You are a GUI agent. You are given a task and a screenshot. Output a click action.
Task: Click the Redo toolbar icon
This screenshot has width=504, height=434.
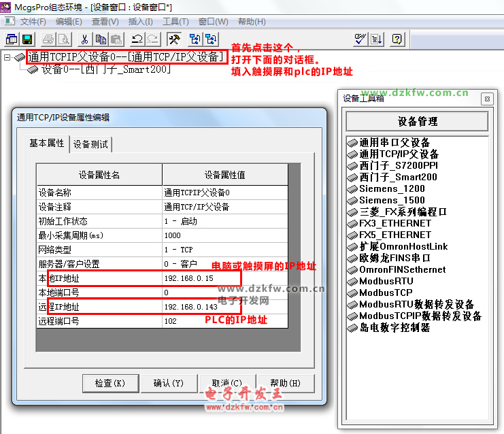pos(153,39)
